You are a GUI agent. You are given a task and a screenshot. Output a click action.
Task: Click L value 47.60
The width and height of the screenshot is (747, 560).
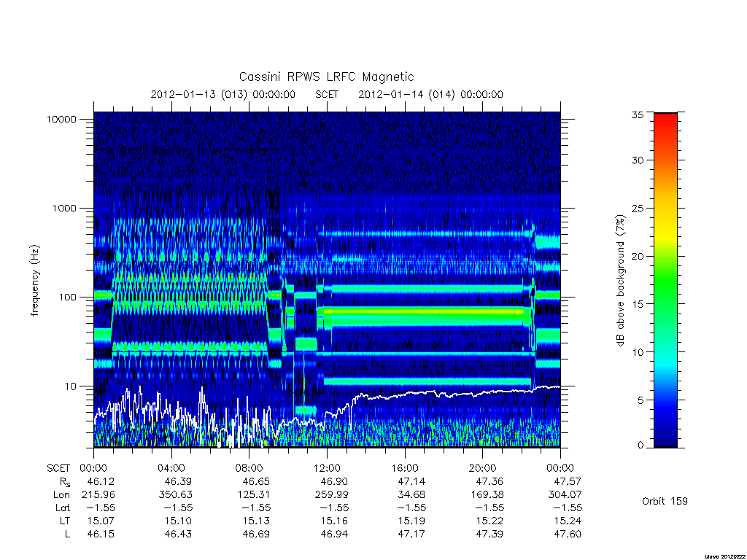(x=568, y=534)
